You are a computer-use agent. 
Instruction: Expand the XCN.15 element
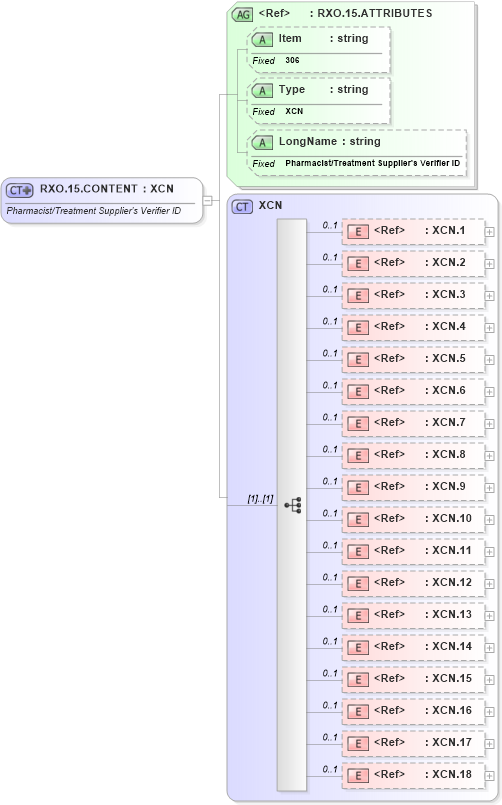tap(489, 680)
